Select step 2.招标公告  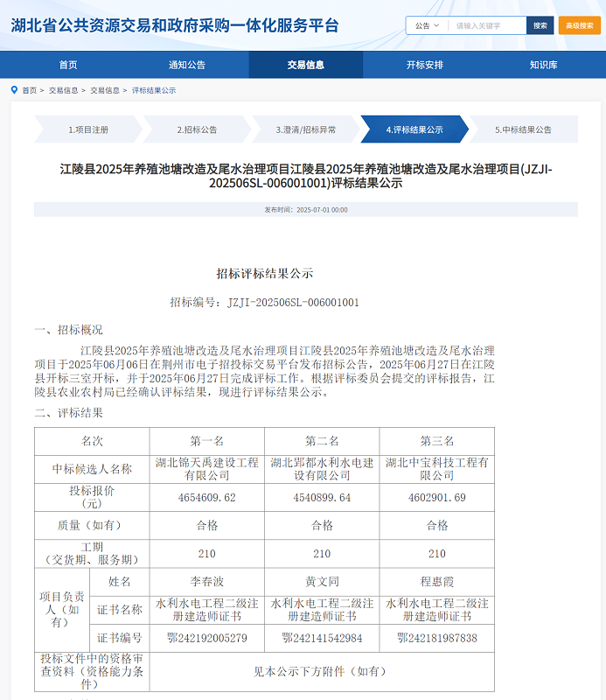click(x=197, y=129)
